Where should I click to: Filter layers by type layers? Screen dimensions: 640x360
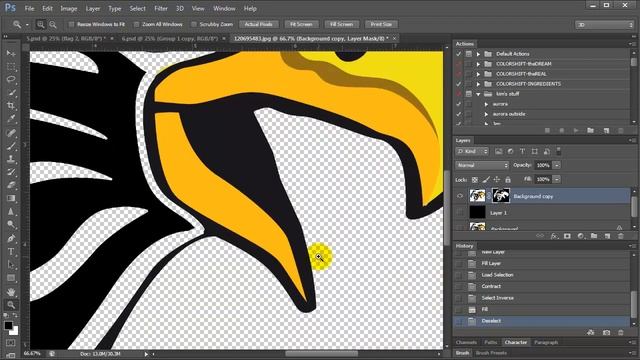pos(522,151)
